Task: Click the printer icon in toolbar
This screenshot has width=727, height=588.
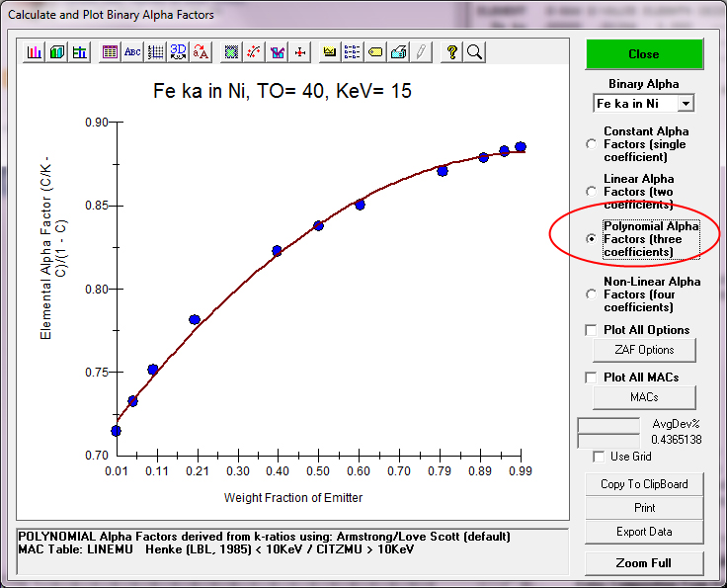Action: coord(398,52)
